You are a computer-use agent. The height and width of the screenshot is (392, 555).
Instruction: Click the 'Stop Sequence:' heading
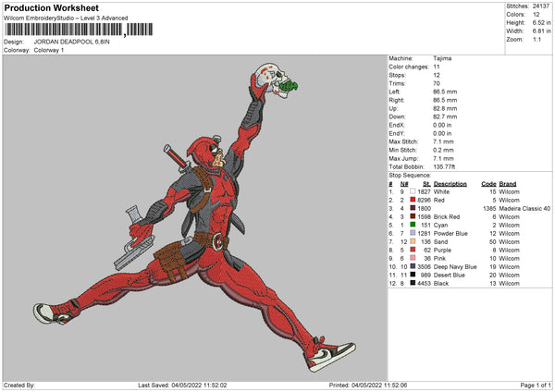pyautogui.click(x=410, y=176)
